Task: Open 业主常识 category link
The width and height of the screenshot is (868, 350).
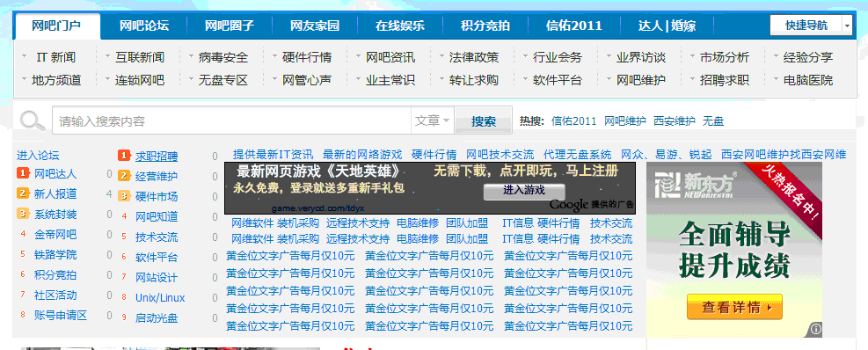Action: click(x=390, y=80)
